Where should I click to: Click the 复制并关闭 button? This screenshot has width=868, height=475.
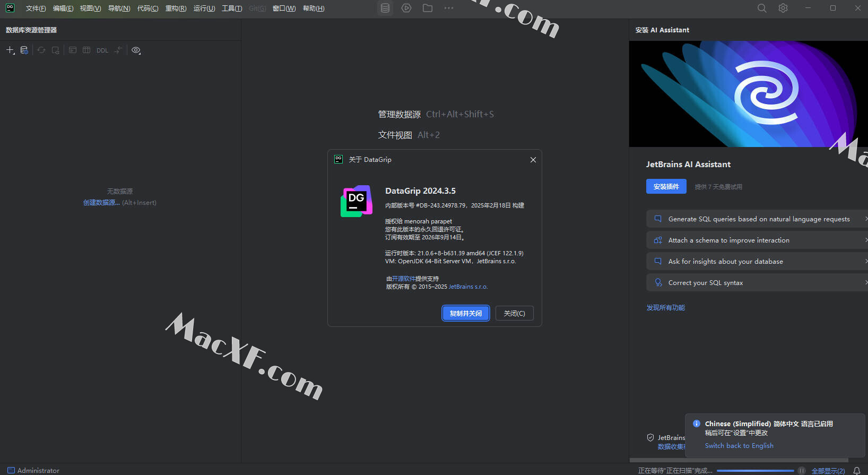[x=466, y=313]
